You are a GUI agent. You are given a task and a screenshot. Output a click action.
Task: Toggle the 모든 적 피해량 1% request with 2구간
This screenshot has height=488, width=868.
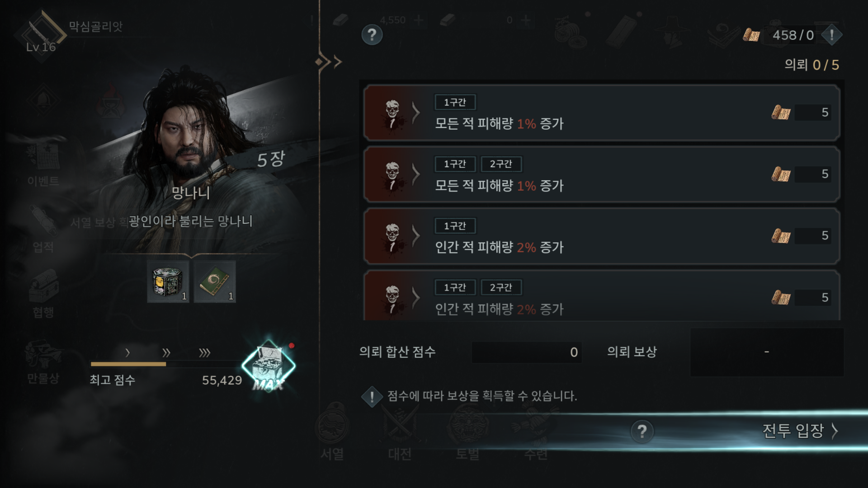tap(602, 174)
